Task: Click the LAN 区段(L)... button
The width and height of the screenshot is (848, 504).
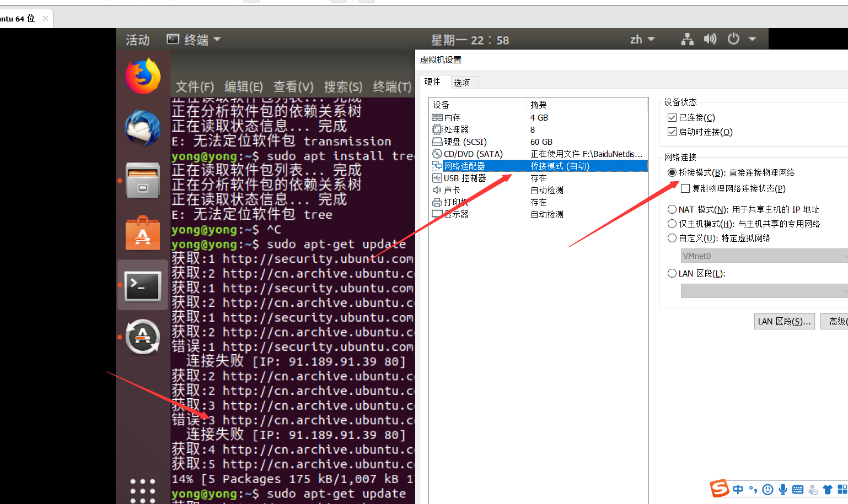Action: tap(784, 321)
